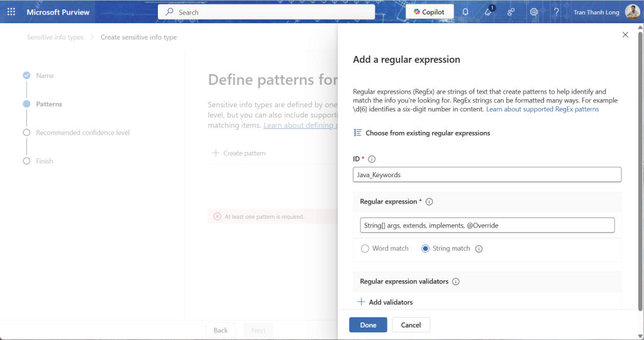Viewport: 644px width, 340px height.
Task: Click the Done button
Action: click(368, 325)
